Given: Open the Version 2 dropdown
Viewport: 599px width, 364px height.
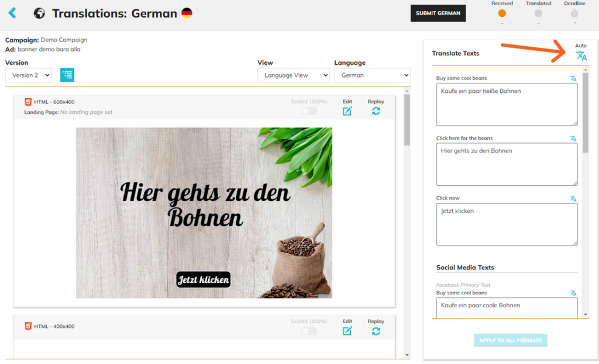Looking at the screenshot, I should tap(29, 75).
